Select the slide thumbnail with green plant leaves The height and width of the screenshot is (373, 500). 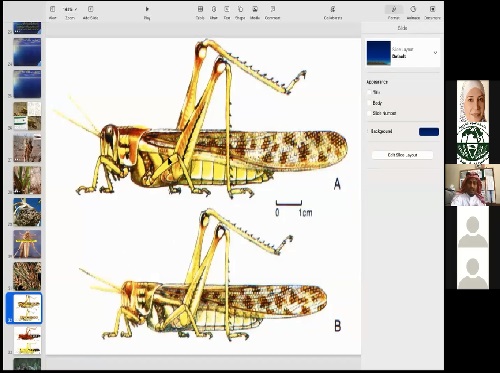point(27,180)
